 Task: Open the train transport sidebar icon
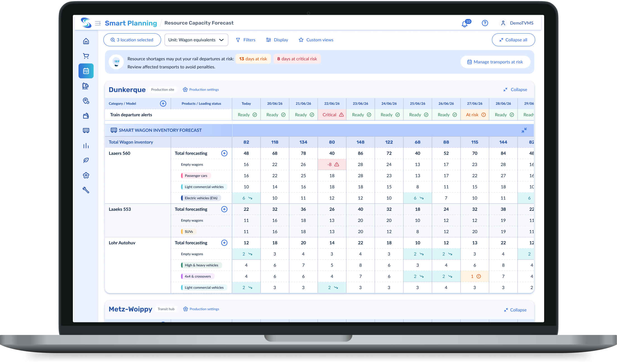click(x=85, y=86)
